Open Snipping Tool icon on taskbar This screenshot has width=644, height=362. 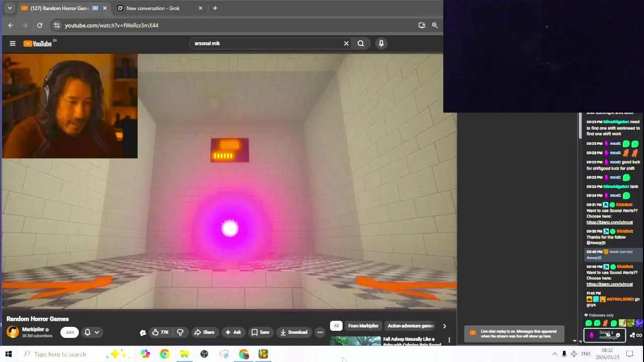[224, 354]
